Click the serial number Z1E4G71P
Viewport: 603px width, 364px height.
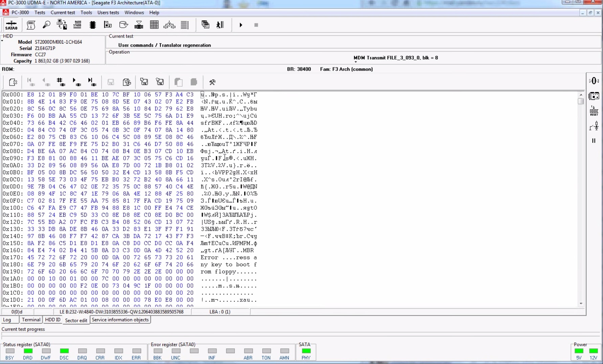[45, 48]
